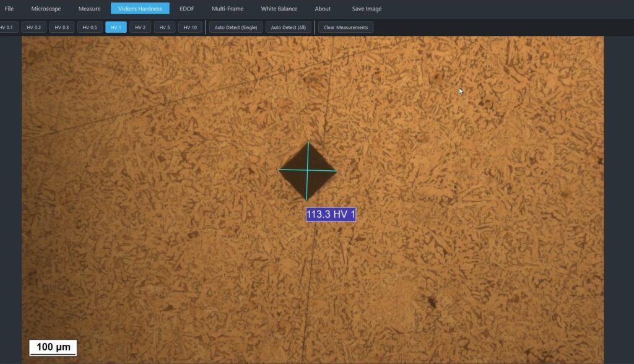The height and width of the screenshot is (364, 634).
Task: Open the EDOF tab
Action: pos(186,9)
